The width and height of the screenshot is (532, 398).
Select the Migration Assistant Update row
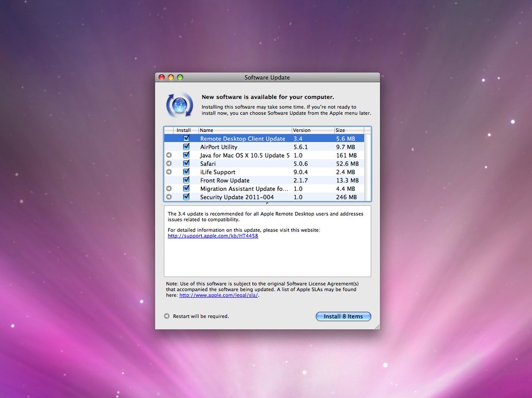(264, 189)
